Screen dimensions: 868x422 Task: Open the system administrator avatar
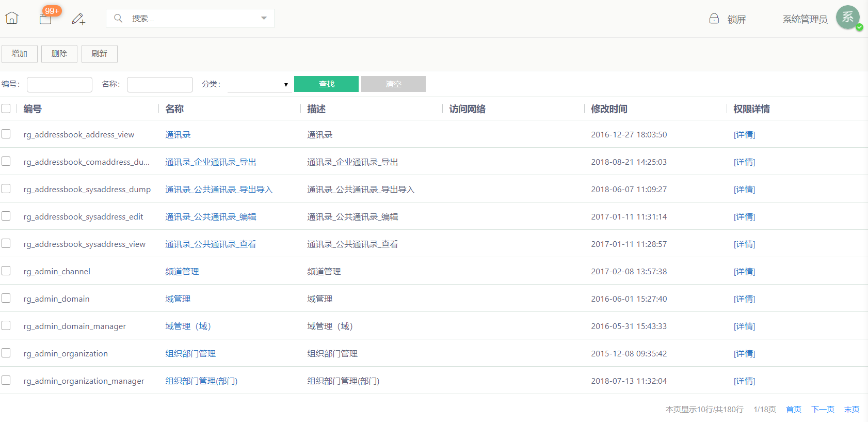(848, 17)
